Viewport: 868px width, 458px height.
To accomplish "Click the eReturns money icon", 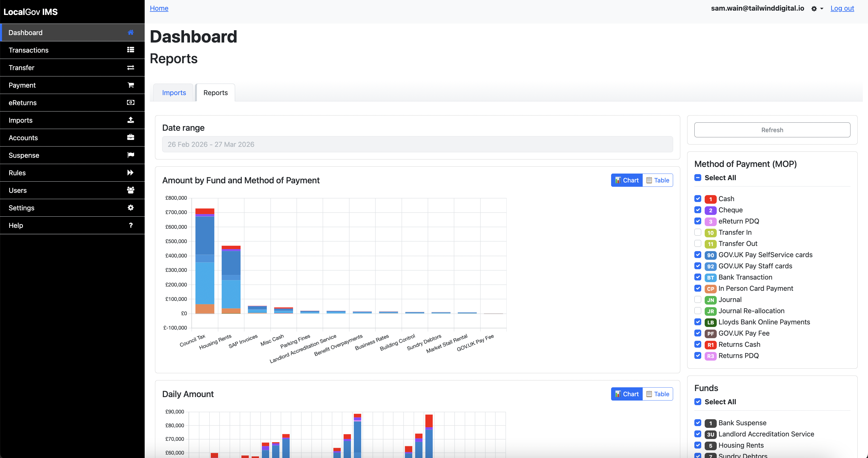I will click(x=130, y=103).
